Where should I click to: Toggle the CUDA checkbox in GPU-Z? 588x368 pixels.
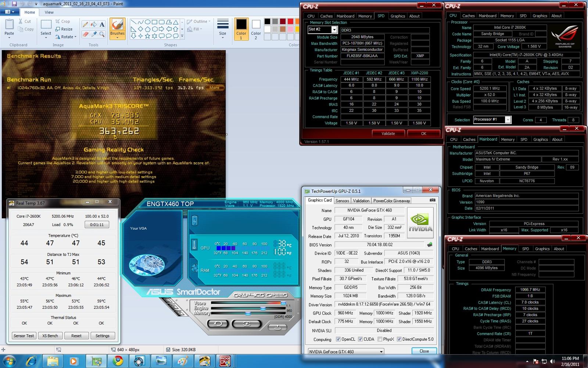tap(360, 339)
